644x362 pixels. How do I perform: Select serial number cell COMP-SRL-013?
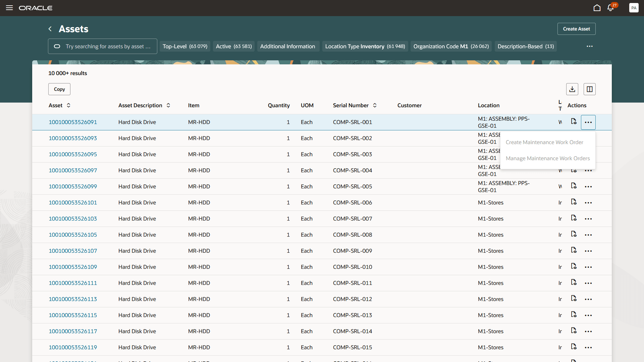click(x=353, y=315)
